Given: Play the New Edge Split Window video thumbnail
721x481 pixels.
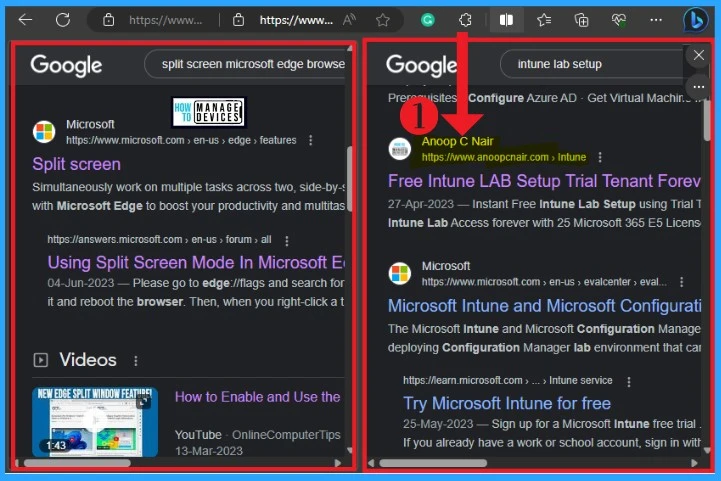Looking at the screenshot, I should (x=95, y=422).
